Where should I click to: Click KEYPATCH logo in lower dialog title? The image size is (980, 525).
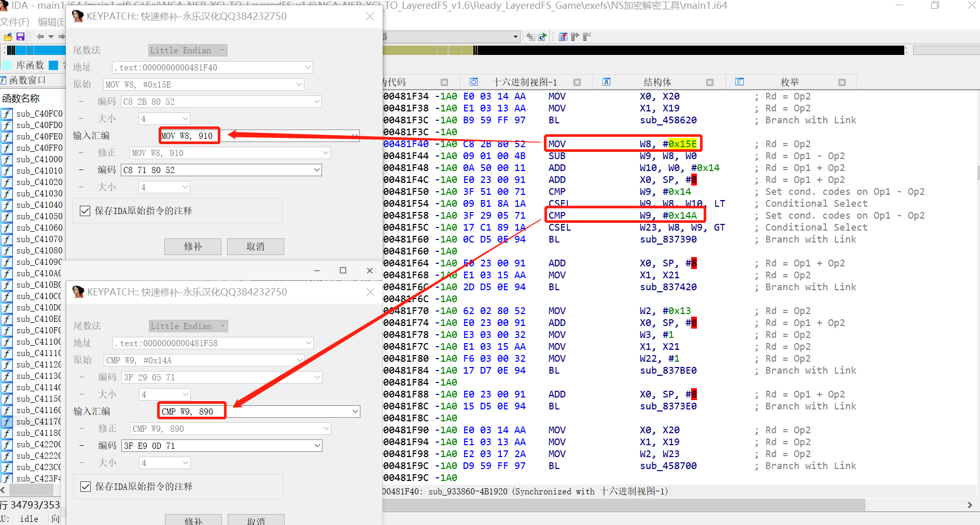click(x=79, y=292)
